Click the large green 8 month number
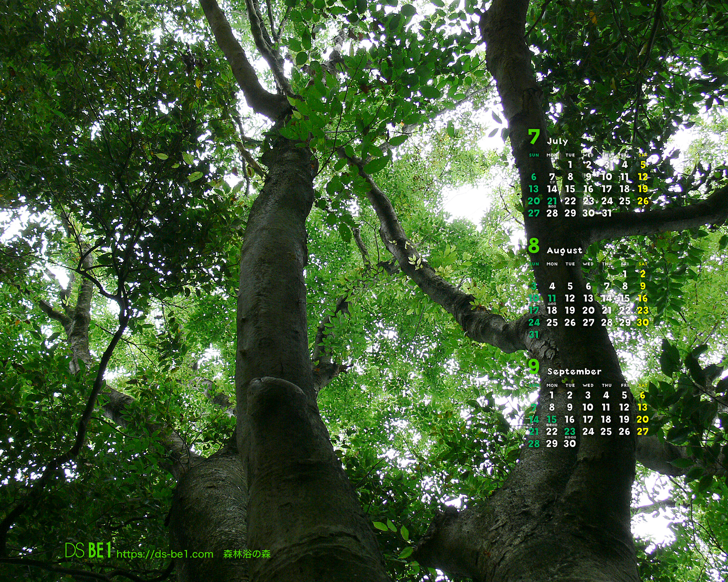The width and height of the screenshot is (728, 582). pos(534,246)
